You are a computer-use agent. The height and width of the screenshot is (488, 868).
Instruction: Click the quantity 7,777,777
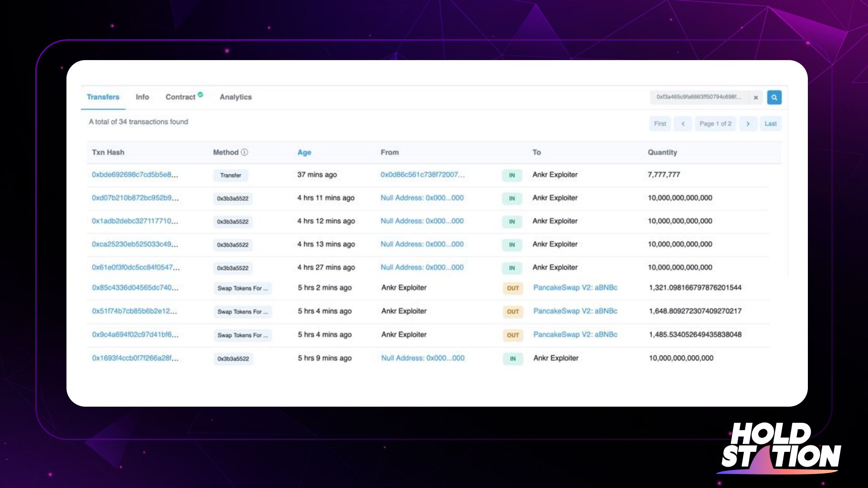point(664,175)
